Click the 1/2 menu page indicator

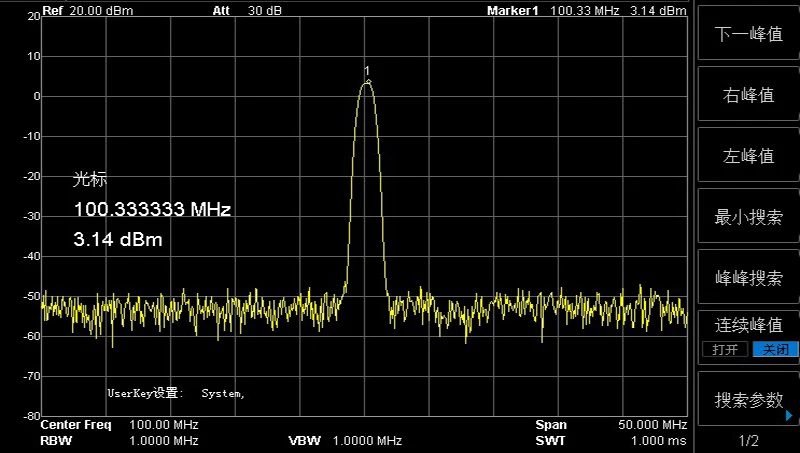click(748, 441)
